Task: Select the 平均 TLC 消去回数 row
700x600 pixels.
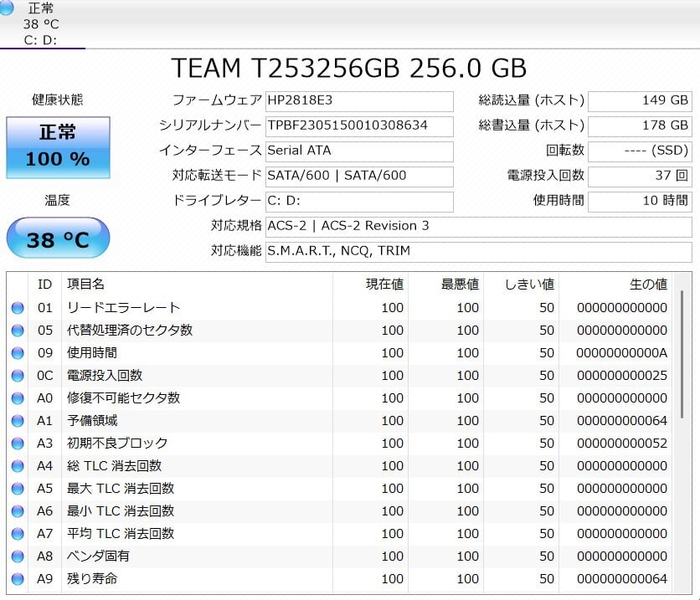Action: [335, 534]
